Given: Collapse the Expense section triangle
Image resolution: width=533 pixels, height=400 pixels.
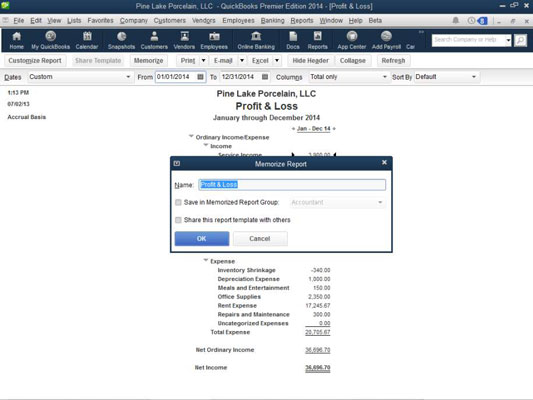Looking at the screenshot, I should 206,260.
